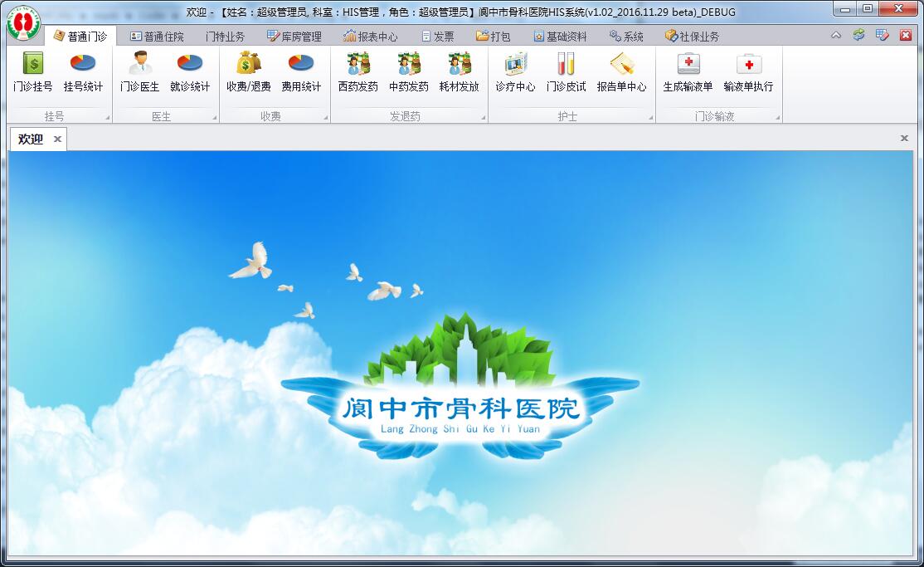The width and height of the screenshot is (924, 567).
Task: Switch to the 库房管理 ribbon tab
Action: (294, 37)
